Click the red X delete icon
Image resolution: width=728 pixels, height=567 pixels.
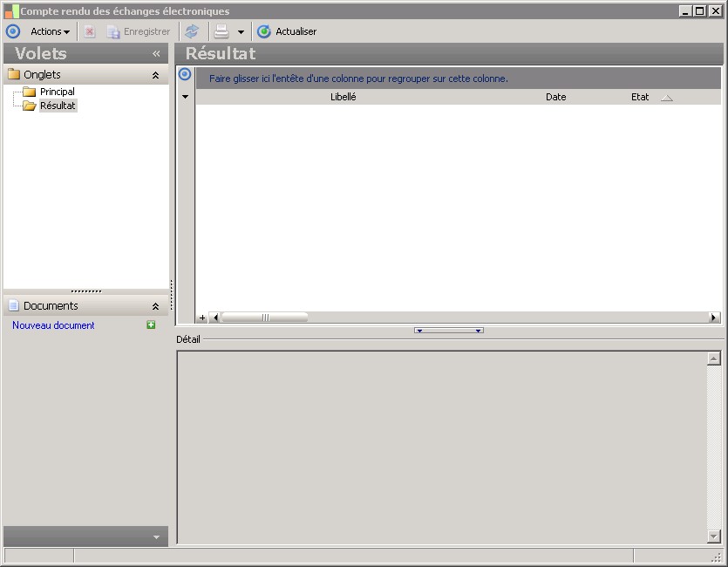point(90,31)
